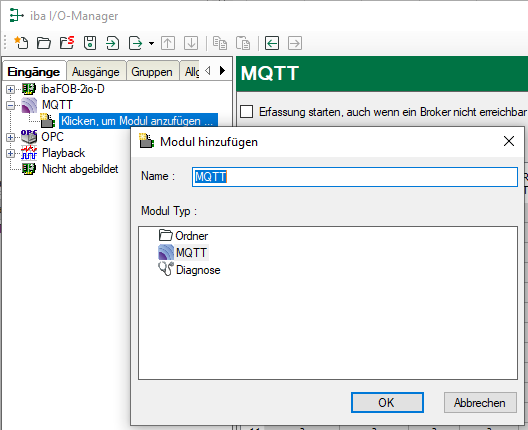Screen dimensions: 528x430
Task: Cancel with the Abbrechen button
Action: pos(480,402)
